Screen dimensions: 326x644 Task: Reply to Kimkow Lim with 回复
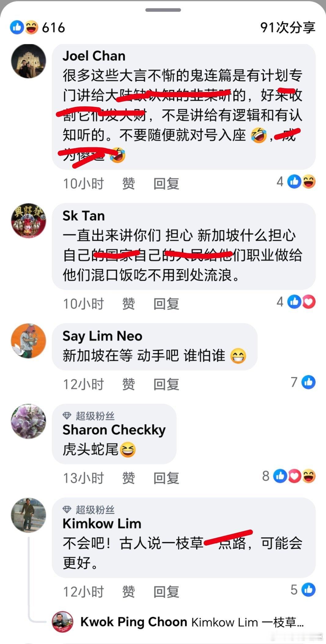166,592
